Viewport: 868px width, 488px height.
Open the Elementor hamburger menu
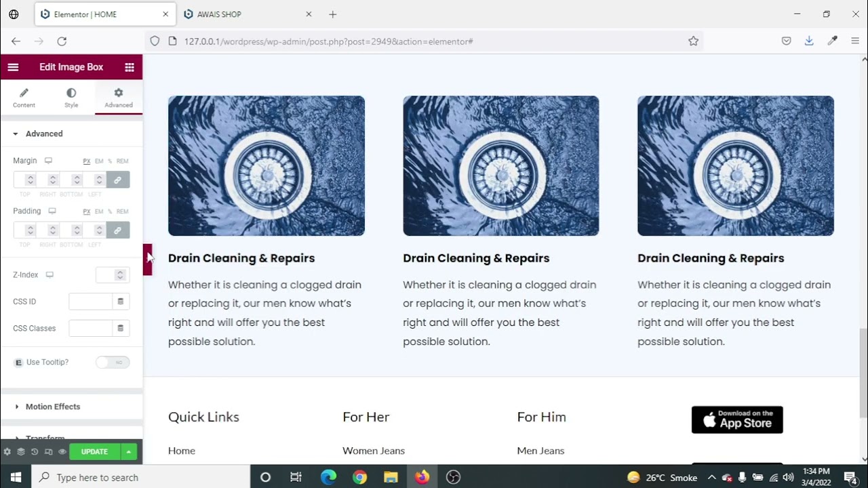click(13, 67)
